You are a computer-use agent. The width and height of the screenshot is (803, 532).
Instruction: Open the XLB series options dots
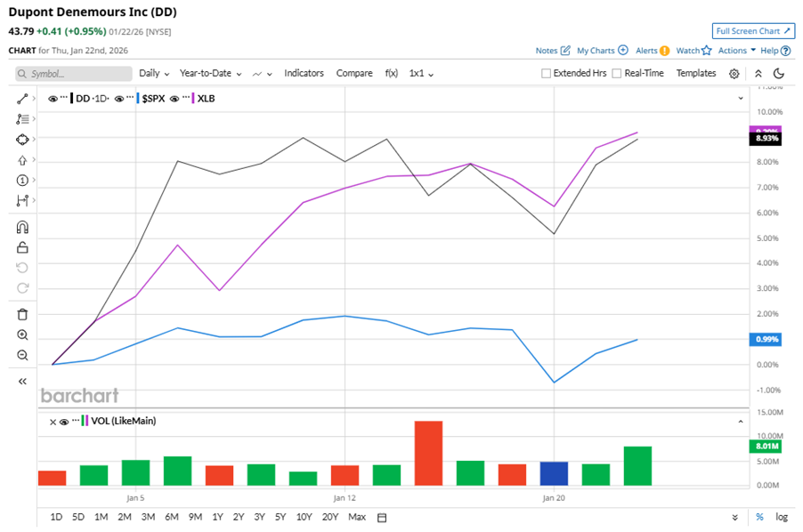[x=185, y=98]
